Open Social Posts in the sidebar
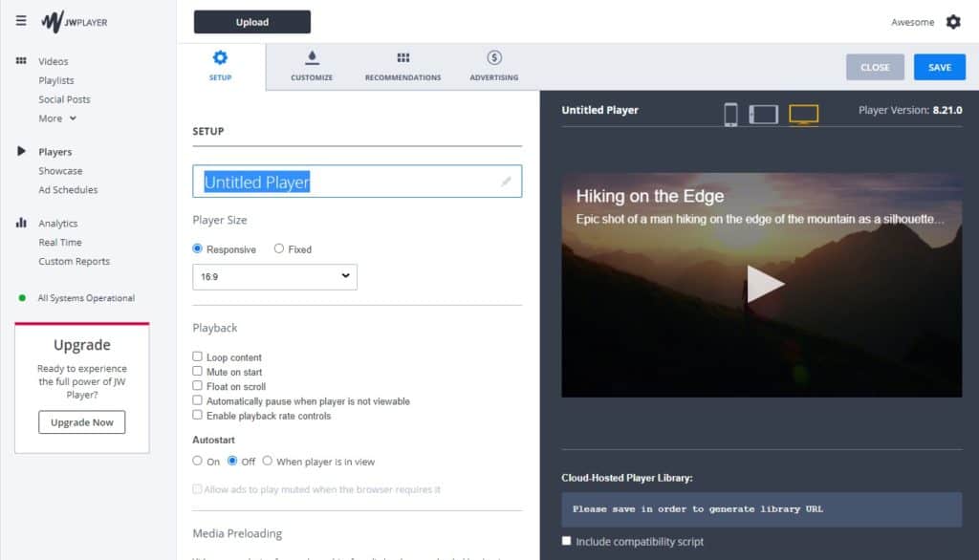This screenshot has height=560, width=979. coord(64,99)
